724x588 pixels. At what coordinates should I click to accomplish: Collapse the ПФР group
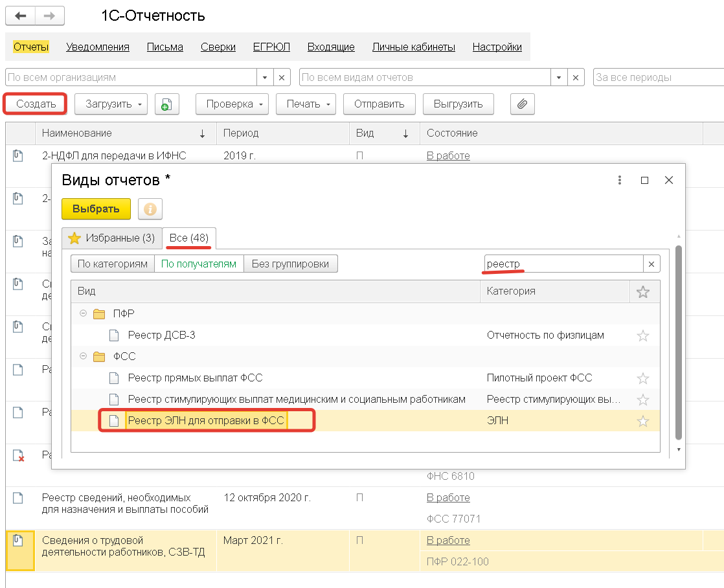point(83,314)
